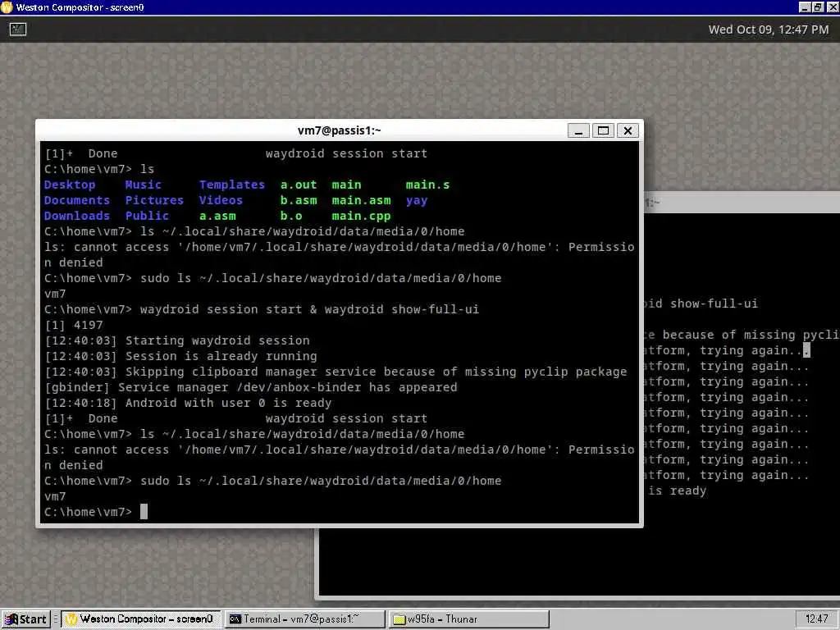Image resolution: width=840 pixels, height=630 pixels.
Task: Click the Downloads directory name in listing
Action: pos(76,216)
